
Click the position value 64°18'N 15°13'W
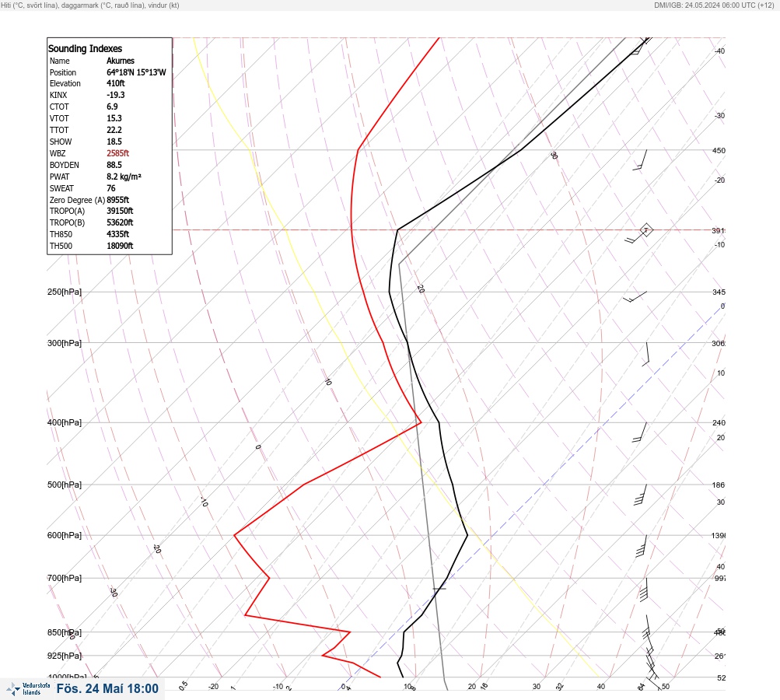pos(136,72)
